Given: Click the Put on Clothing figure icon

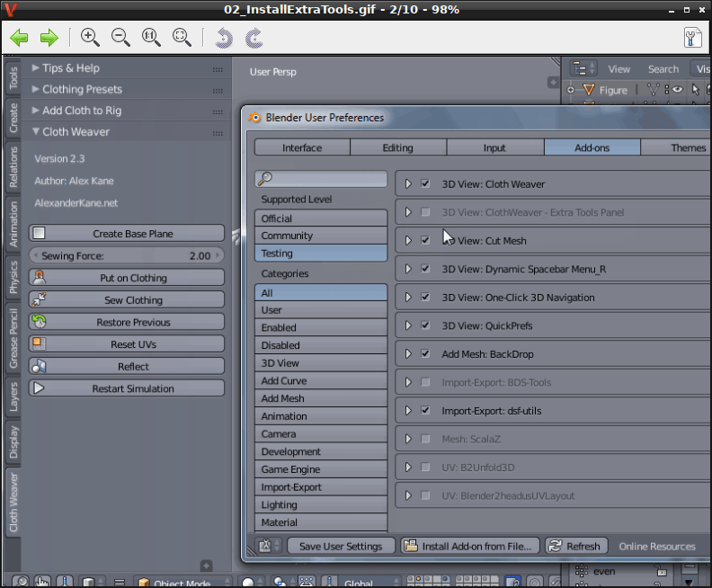Looking at the screenshot, I should click(40, 278).
